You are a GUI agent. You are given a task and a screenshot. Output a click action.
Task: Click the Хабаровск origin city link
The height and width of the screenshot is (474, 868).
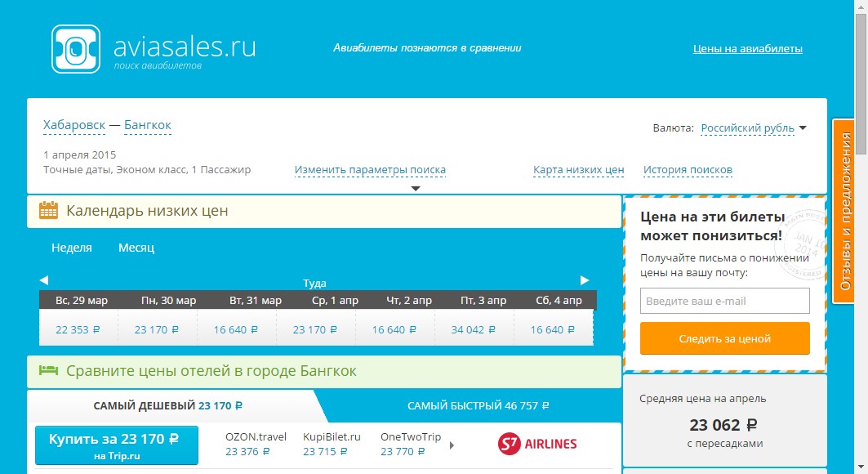tap(74, 125)
